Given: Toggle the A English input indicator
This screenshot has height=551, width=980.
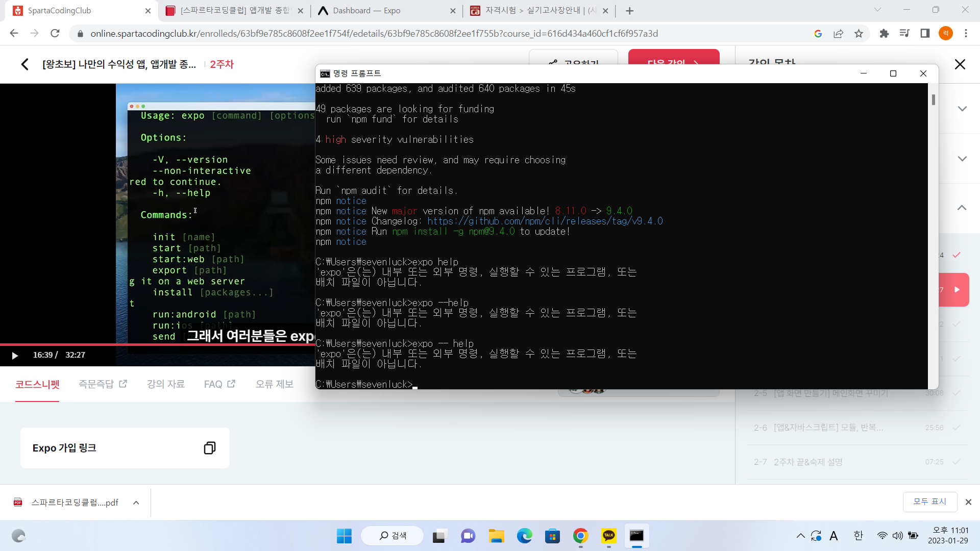Looking at the screenshot, I should tap(834, 536).
